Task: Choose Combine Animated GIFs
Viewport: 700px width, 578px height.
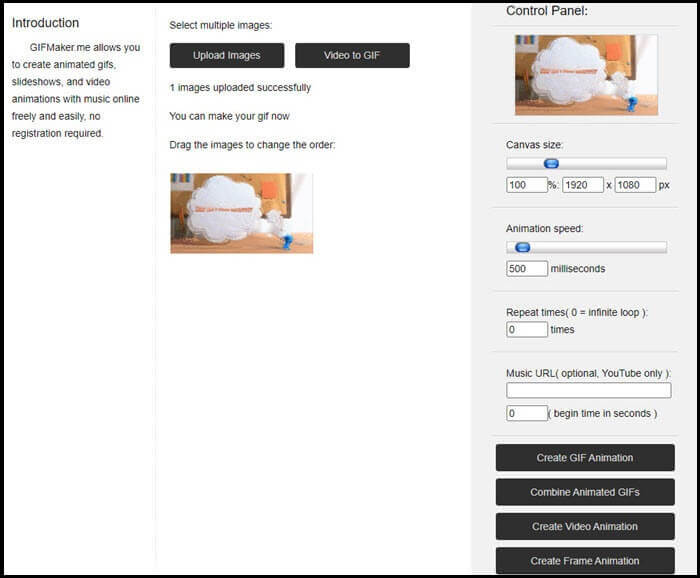Action: point(585,492)
